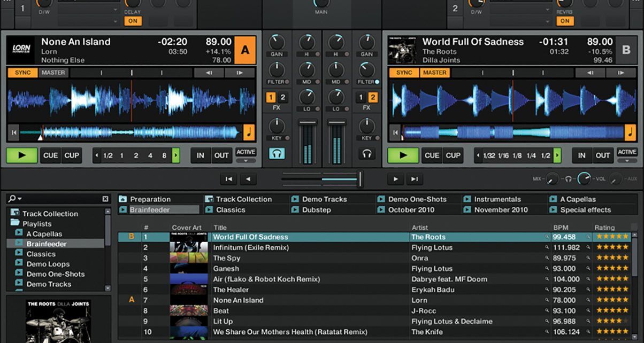644x343 pixels.
Task: Toggle the key lock note icon on Deck B
Action: [631, 132]
